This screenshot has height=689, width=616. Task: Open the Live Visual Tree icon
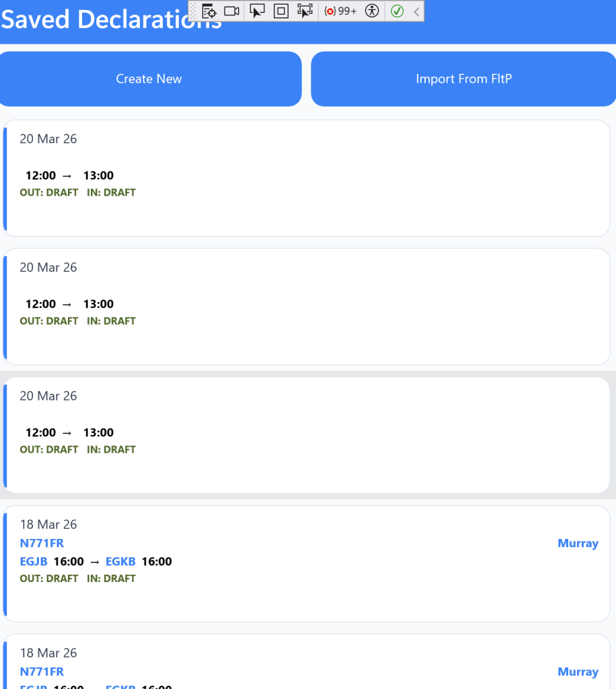pos(208,11)
